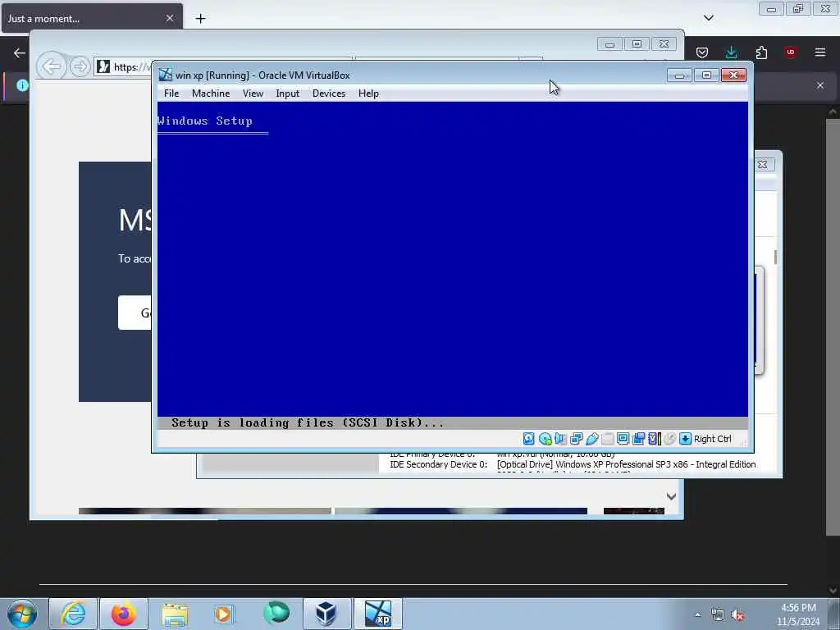Open the Firefox downloads panel
Image resolution: width=840 pixels, height=630 pixels.
[x=731, y=52]
